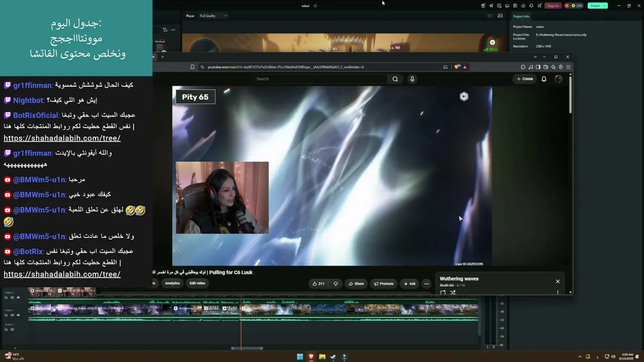
Task: Focus the YouTube search field
Action: (320, 79)
